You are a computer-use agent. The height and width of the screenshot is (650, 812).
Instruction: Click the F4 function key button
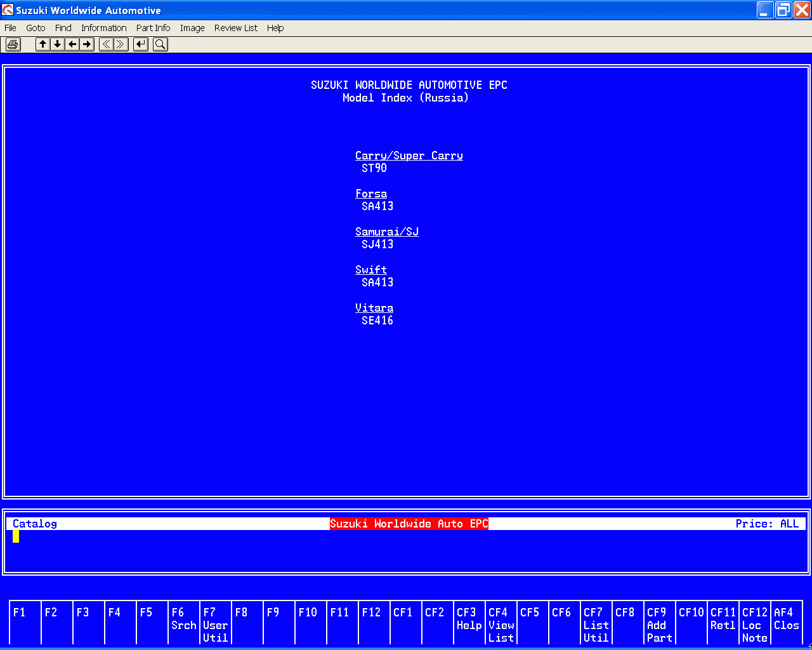[x=121, y=623]
